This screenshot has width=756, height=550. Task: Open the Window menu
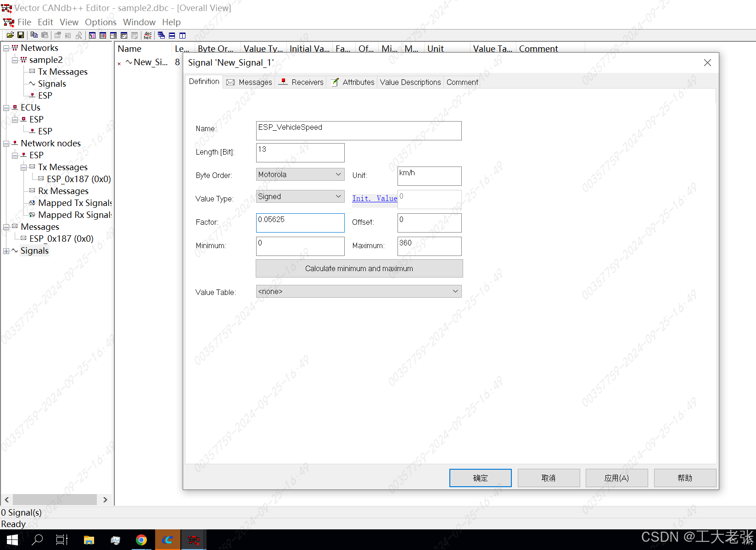(139, 22)
